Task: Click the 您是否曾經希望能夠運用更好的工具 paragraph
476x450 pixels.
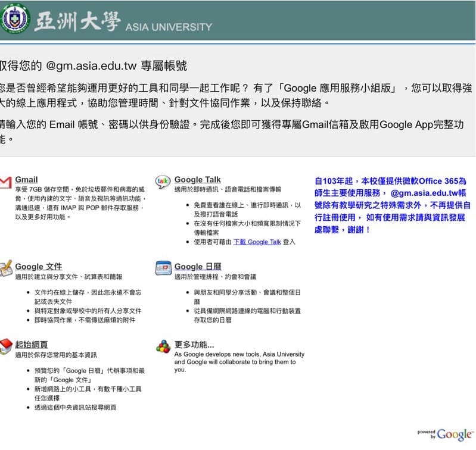Action: 236,95
